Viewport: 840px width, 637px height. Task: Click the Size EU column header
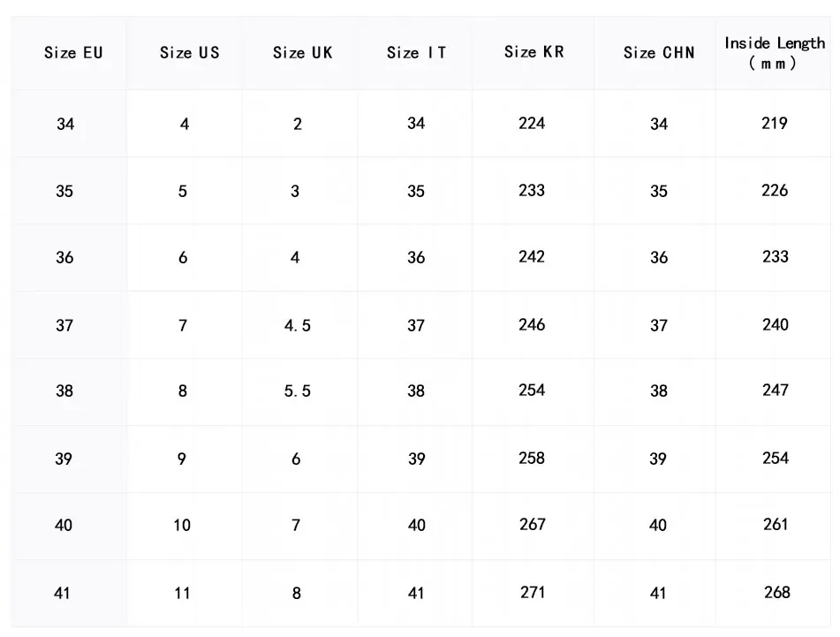73,53
